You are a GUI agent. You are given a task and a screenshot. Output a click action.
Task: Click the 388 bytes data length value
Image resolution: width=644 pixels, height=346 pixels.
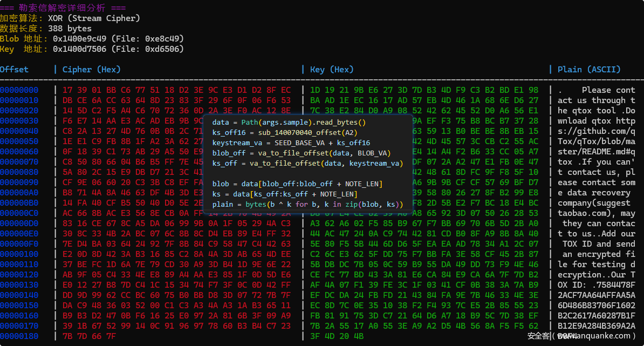pyautogui.click(x=70, y=29)
